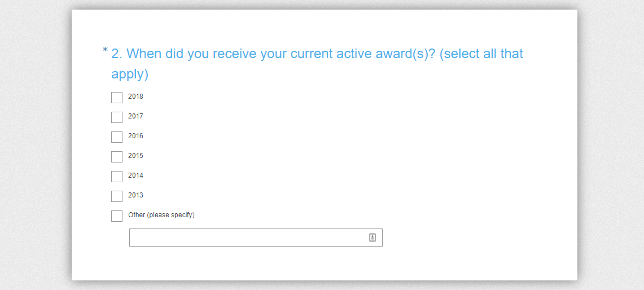644x290 pixels.
Task: Click the question 2 heading text
Action: pyautogui.click(x=317, y=54)
